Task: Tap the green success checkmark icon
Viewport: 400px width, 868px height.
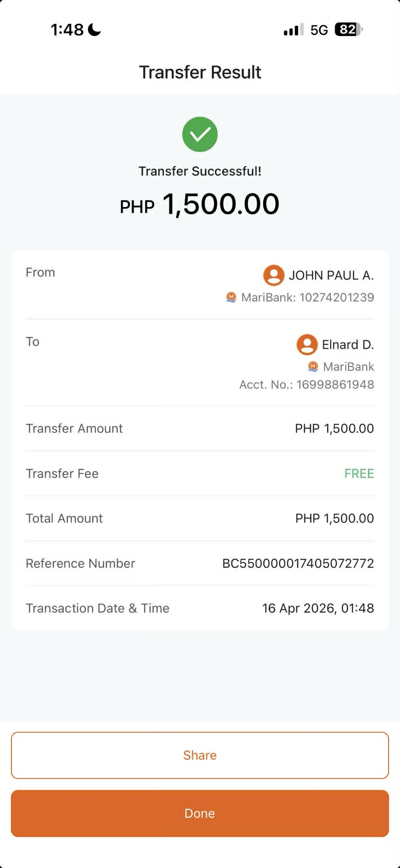Action: (200, 134)
